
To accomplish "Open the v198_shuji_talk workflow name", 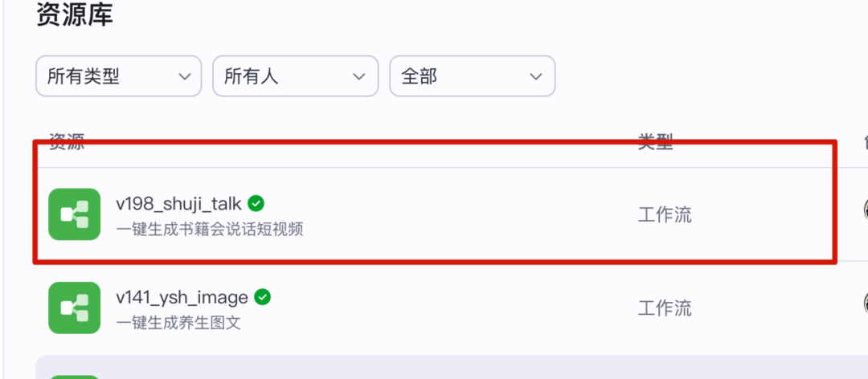I will (x=178, y=204).
